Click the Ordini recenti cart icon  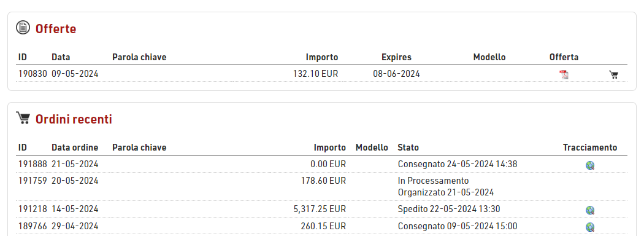23,118
